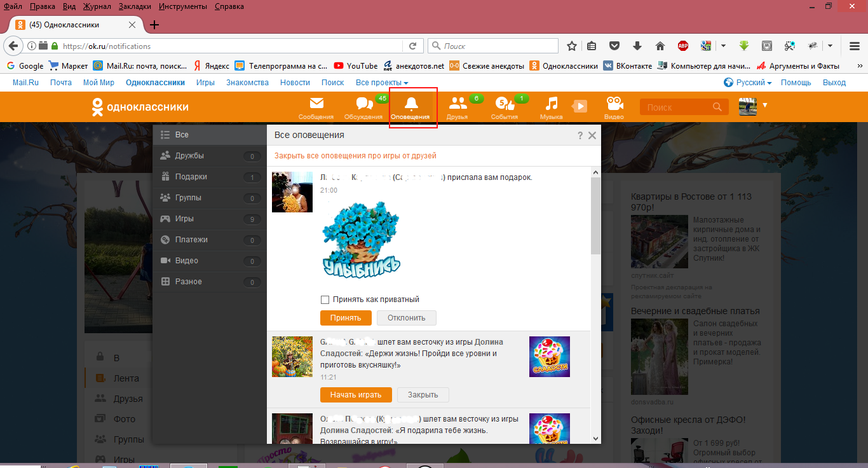
Task: Click notifications list scrollbar thumb
Action: coord(595,216)
